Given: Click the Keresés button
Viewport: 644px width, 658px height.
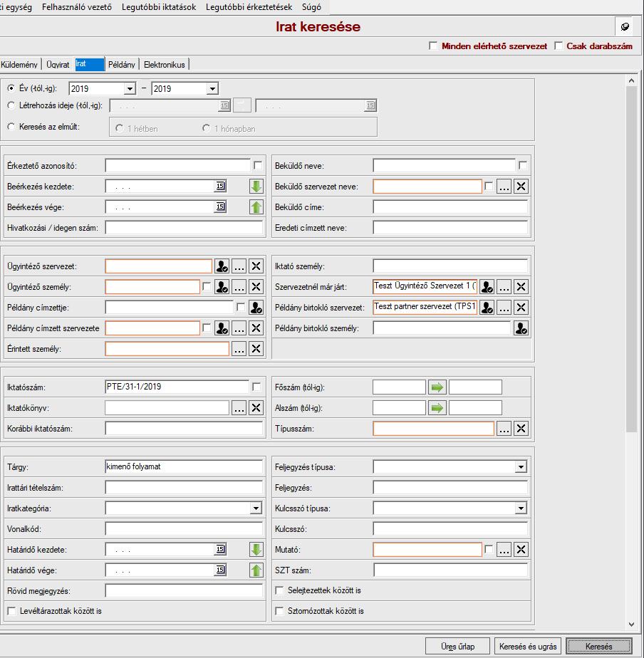Looking at the screenshot, I should point(599,646).
